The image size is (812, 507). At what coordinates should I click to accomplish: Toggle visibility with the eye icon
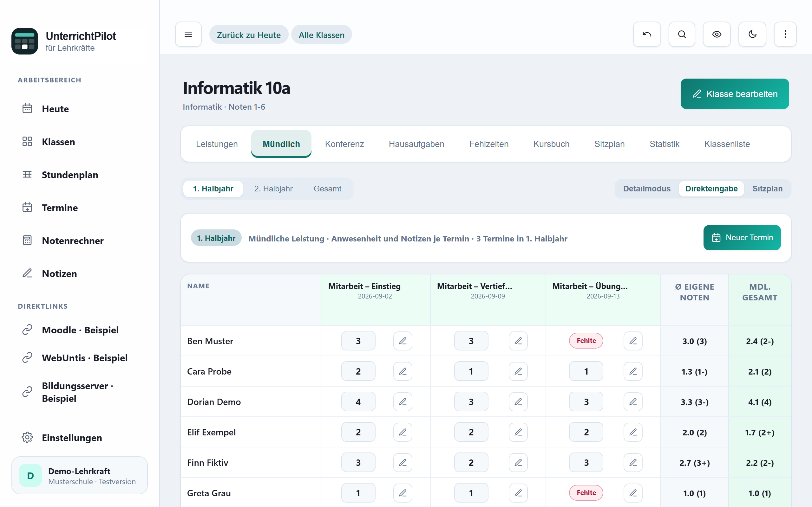click(717, 34)
